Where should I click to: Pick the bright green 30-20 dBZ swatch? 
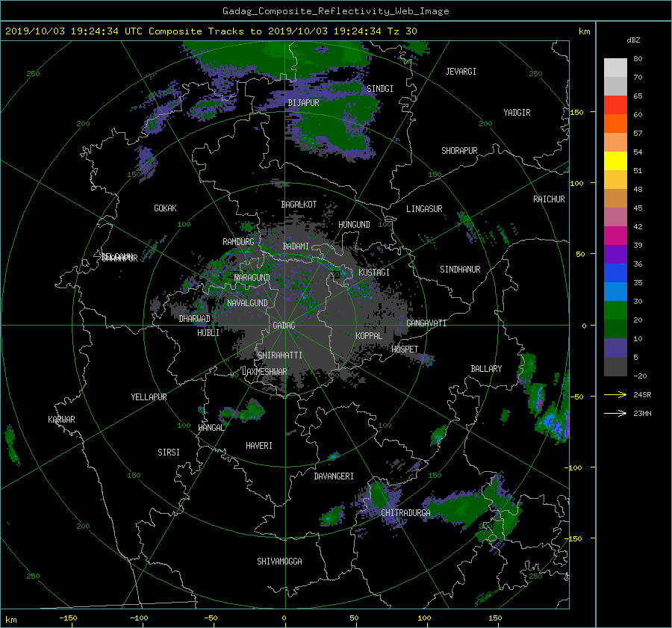click(615, 310)
